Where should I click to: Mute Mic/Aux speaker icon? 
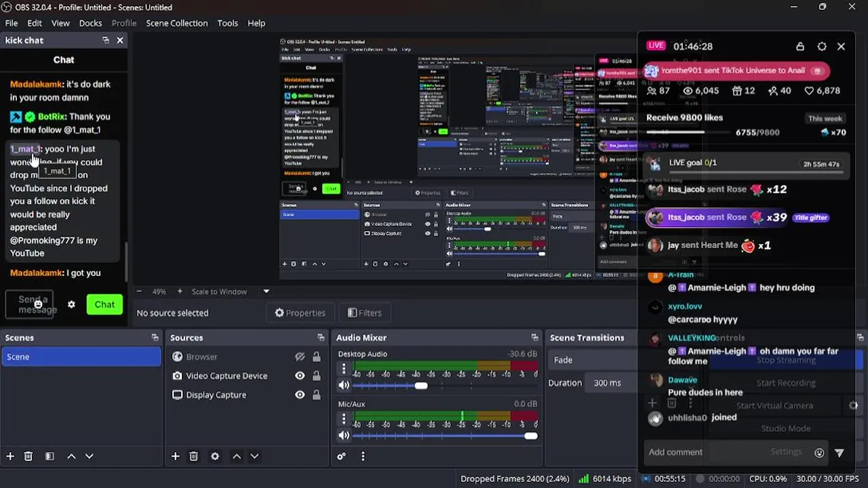[x=344, y=435]
